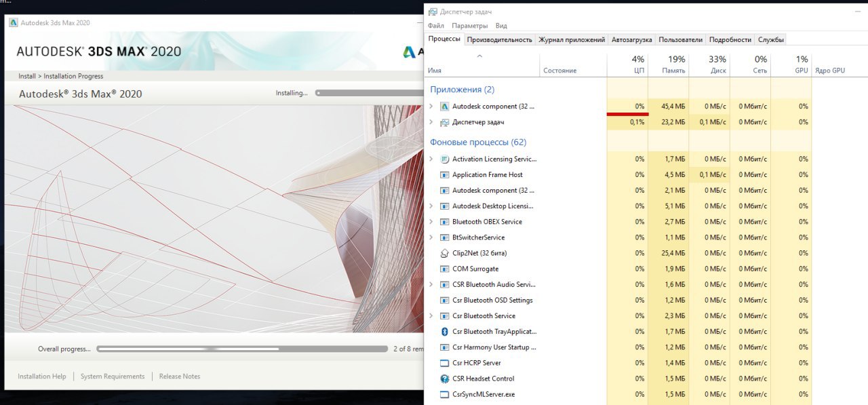Sort by GPU column header

791,64
